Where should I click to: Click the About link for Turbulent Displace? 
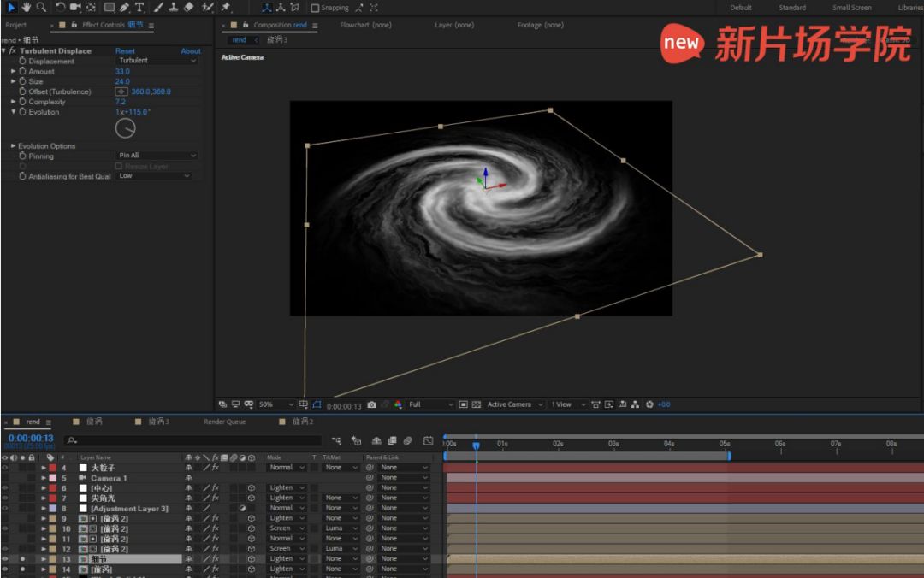(191, 51)
